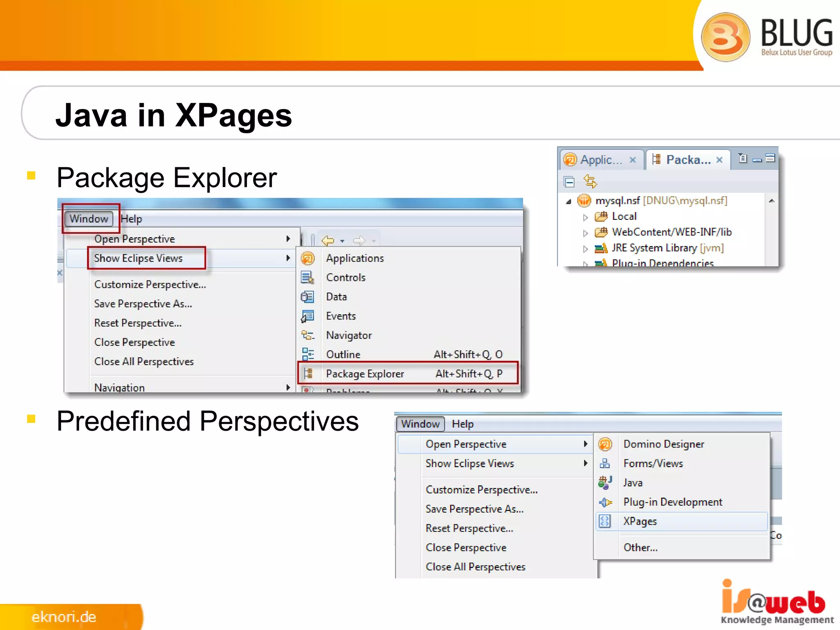
Task: Click the Package Explorer view icon
Action: (x=308, y=373)
